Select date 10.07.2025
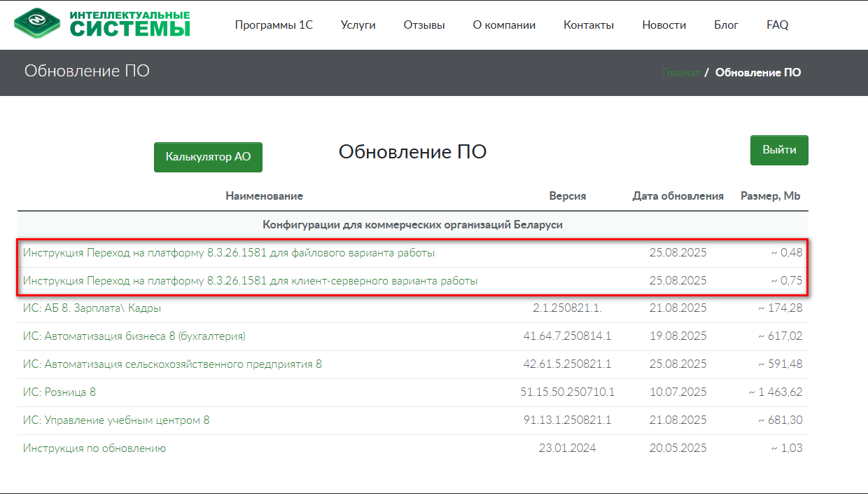 point(678,392)
